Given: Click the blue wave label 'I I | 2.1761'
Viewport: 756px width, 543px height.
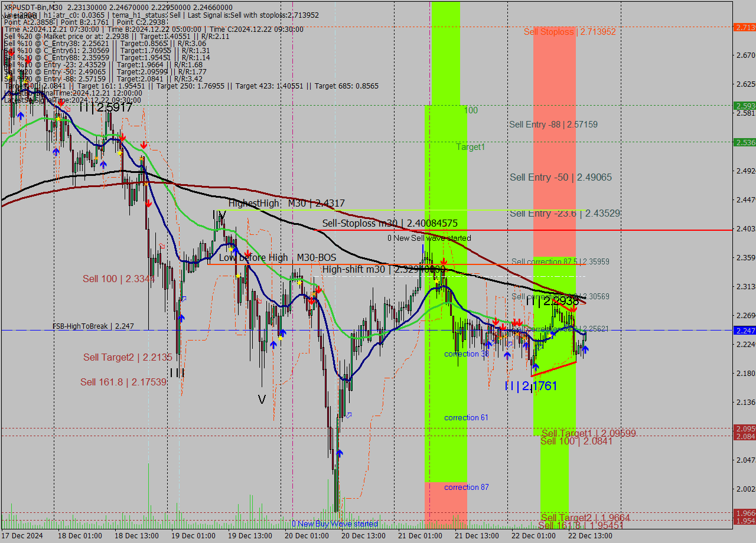Looking at the screenshot, I should pyautogui.click(x=531, y=386).
